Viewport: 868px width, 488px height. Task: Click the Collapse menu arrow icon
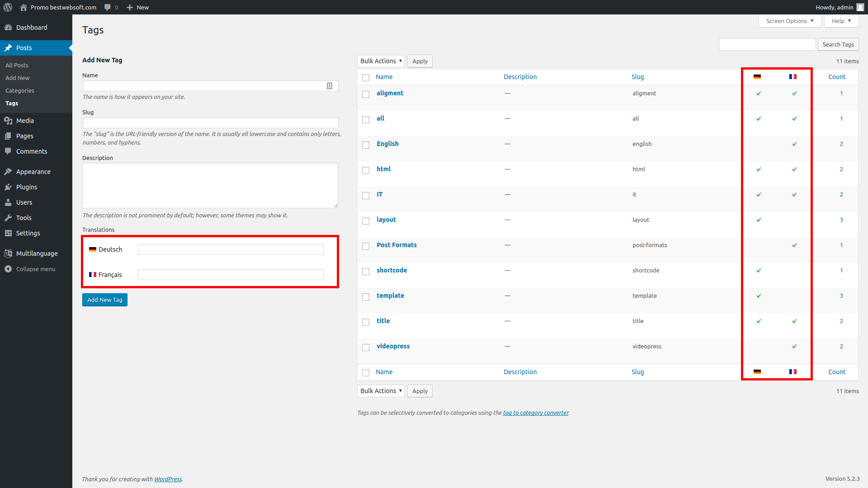pyautogui.click(x=8, y=269)
